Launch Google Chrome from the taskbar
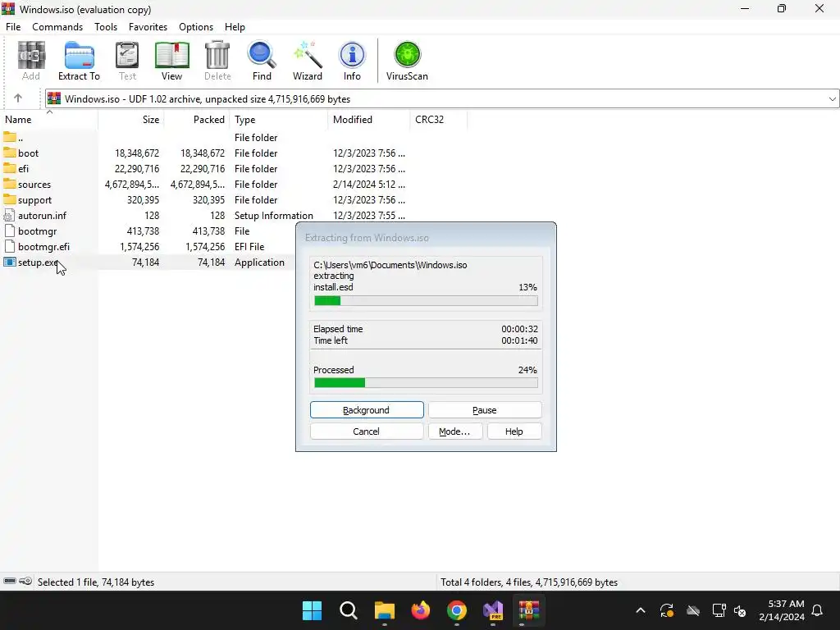 (456, 610)
